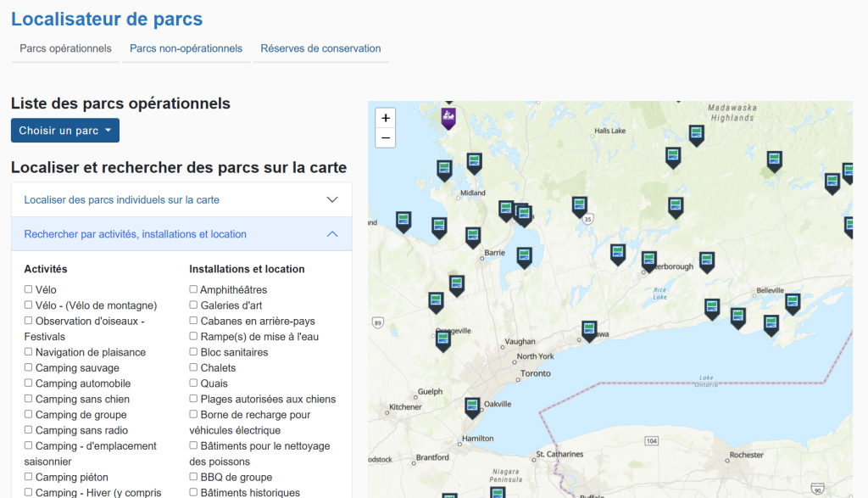
Task: Click park marker inside Lake Simcoe east of Barrie
Action: pyautogui.click(x=524, y=258)
